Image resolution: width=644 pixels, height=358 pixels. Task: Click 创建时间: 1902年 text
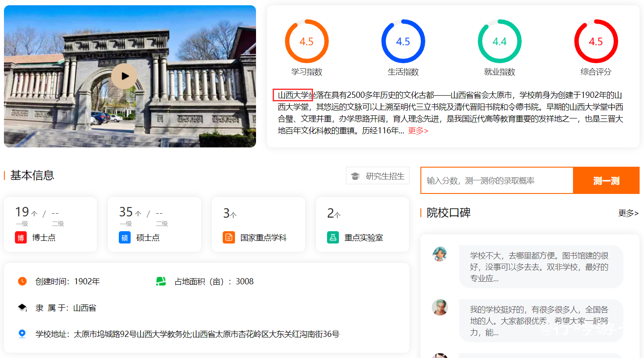pyautogui.click(x=68, y=281)
